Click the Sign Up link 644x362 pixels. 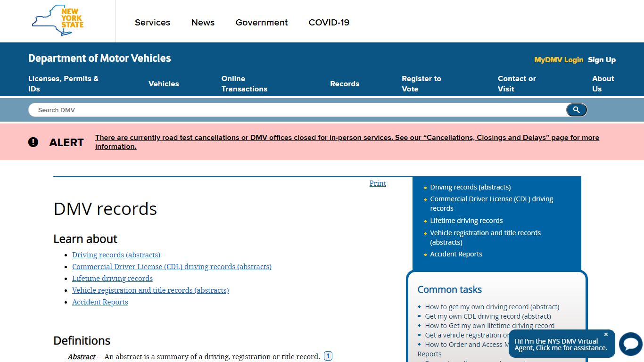tap(602, 60)
